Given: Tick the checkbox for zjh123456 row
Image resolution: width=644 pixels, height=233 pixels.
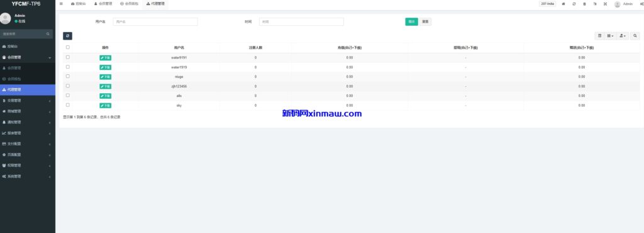Looking at the screenshot, I should pos(68,86).
